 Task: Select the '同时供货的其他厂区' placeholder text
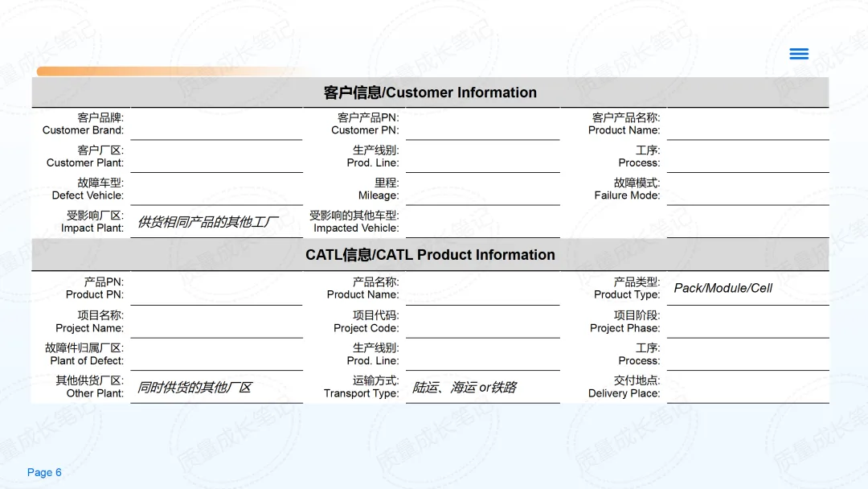[x=194, y=387]
